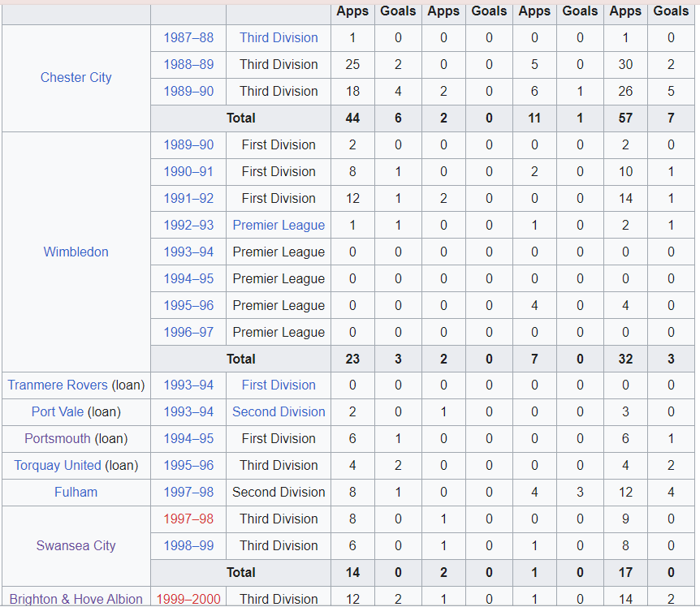This screenshot has width=700, height=607.
Task: Follow the Third Division link in the 1987–88 row
Action: click(x=279, y=37)
